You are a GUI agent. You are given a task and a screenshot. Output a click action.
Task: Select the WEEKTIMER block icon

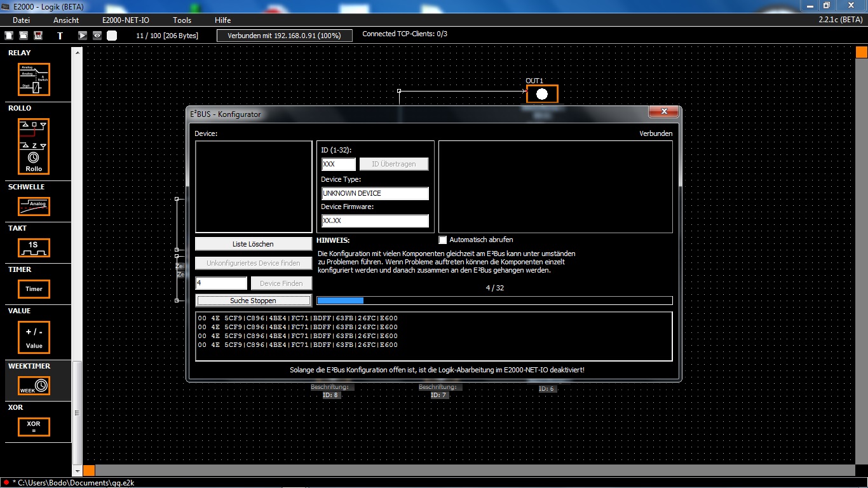pos(34,386)
